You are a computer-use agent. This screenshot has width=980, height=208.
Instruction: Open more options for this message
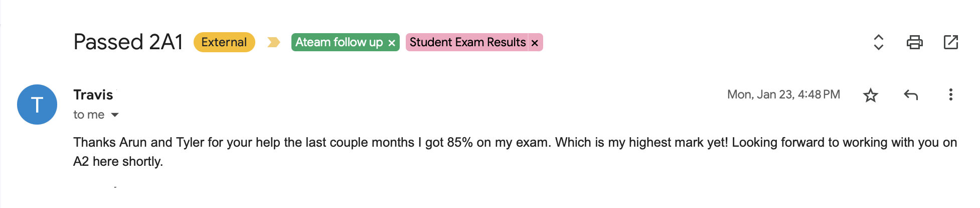click(950, 95)
